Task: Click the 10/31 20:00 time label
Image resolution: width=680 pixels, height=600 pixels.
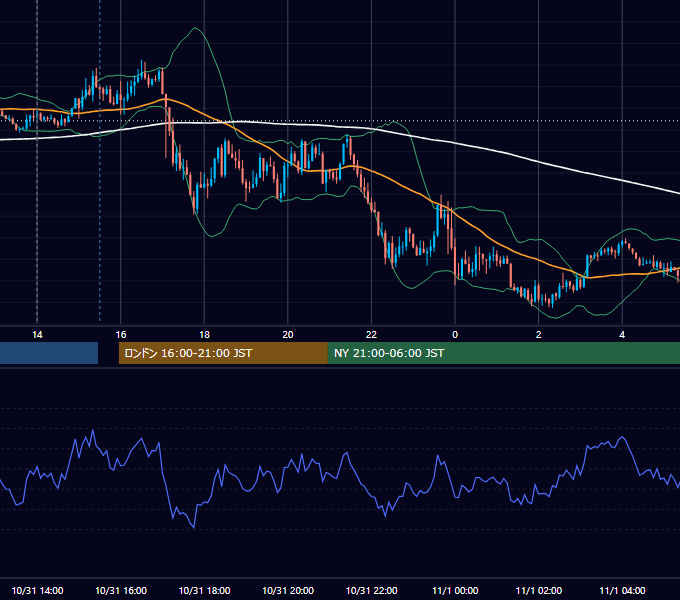Action: point(288,590)
